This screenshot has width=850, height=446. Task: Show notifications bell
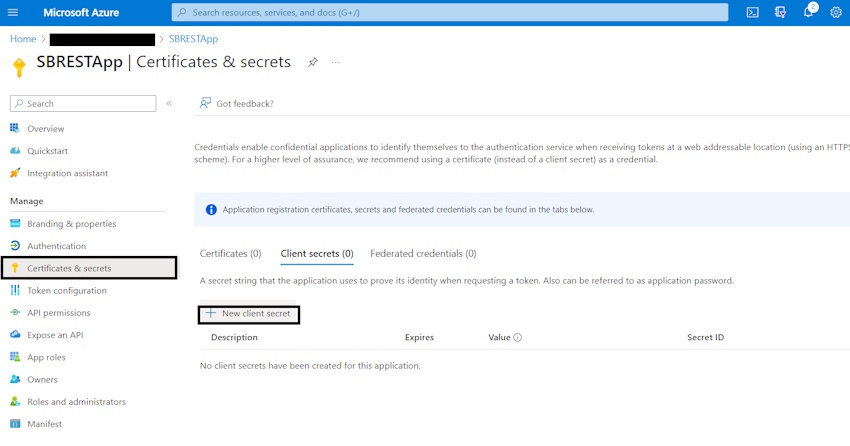coord(808,12)
